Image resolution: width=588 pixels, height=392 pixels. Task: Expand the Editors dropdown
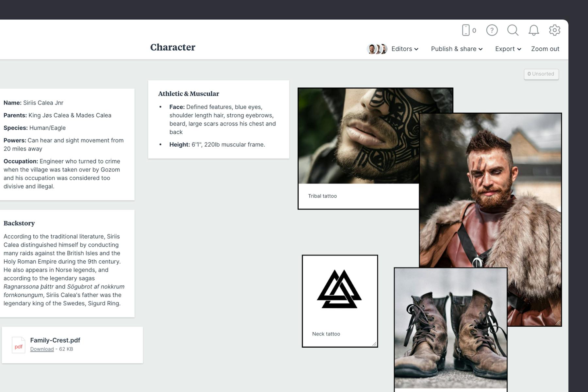tap(404, 49)
